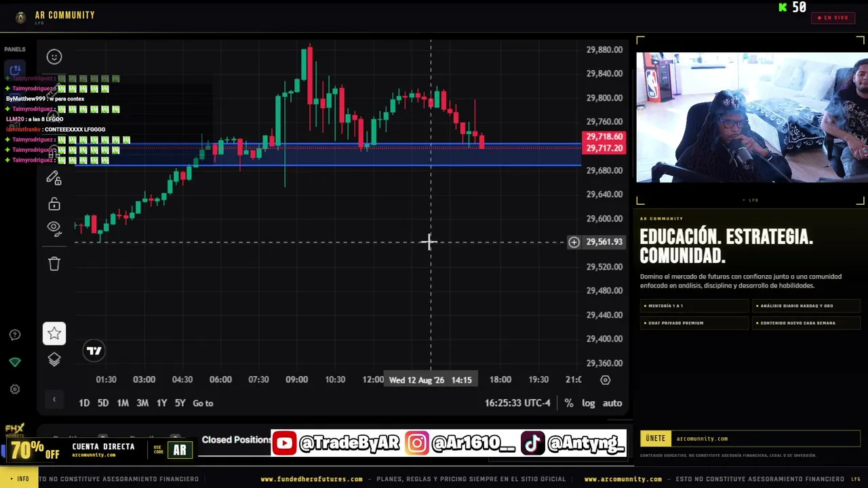The image size is (868, 488).
Task: Click the webcam video feed
Action: click(x=751, y=117)
